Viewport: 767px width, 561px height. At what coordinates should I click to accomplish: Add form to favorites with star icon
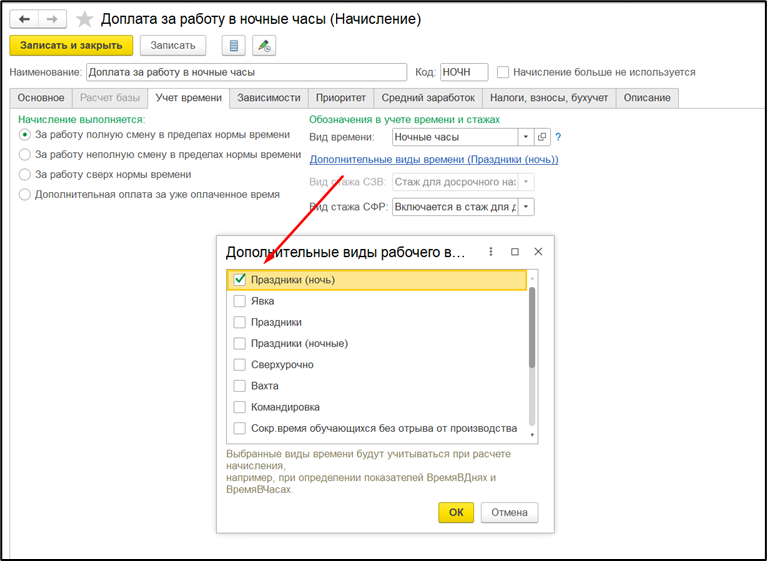click(84, 19)
